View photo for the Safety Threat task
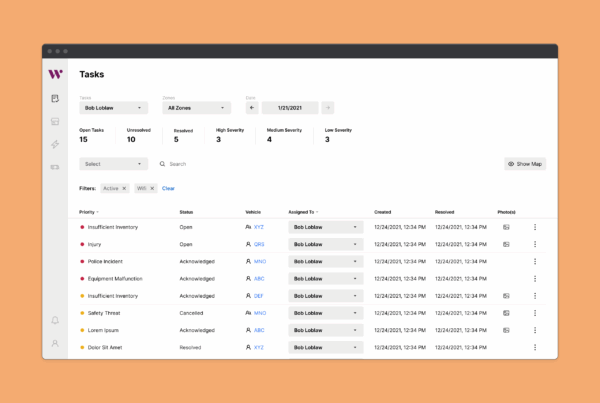 (x=506, y=313)
